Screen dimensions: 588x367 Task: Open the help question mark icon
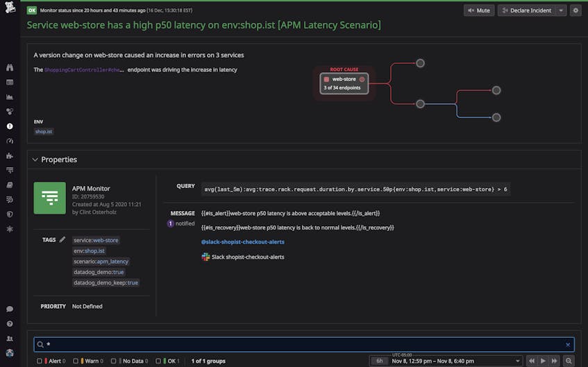[10, 323]
